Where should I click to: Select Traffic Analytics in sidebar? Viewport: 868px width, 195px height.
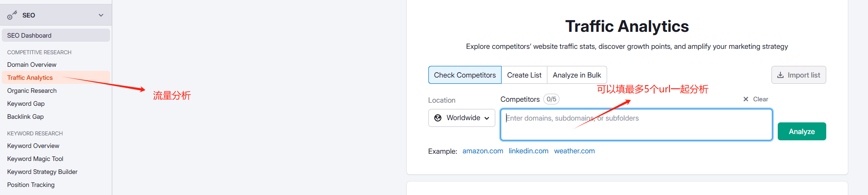click(x=30, y=78)
